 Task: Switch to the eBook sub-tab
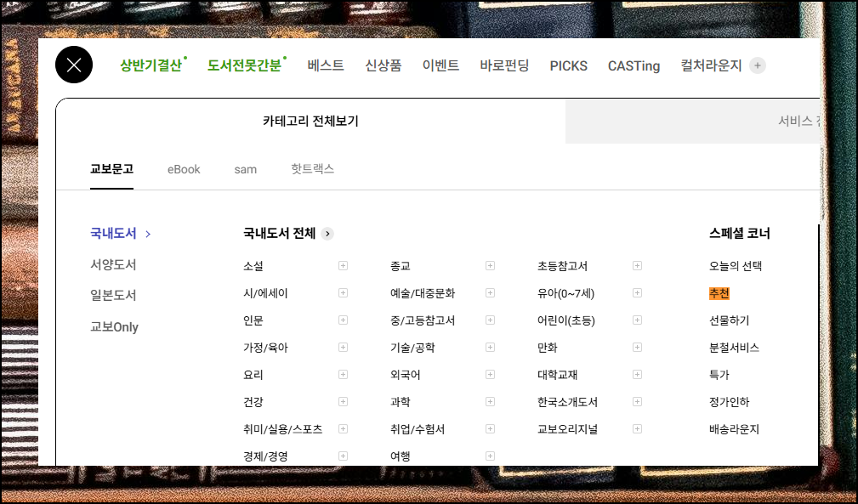pyautogui.click(x=184, y=169)
